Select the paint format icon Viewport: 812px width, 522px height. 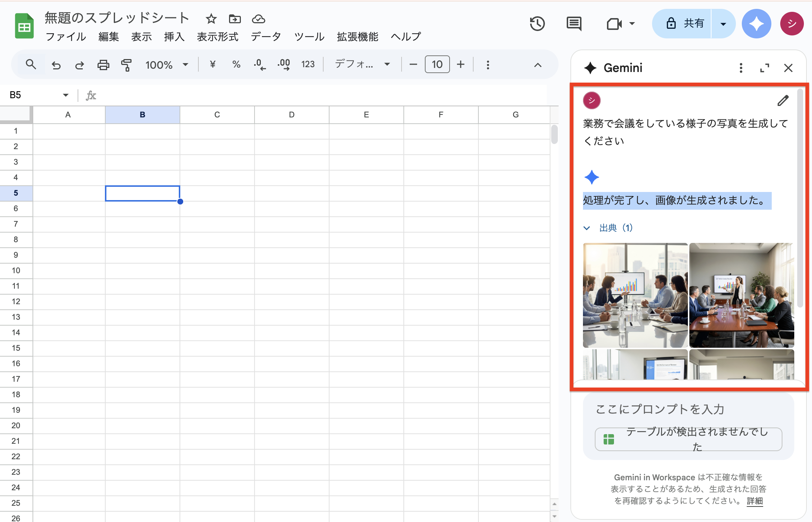126,65
